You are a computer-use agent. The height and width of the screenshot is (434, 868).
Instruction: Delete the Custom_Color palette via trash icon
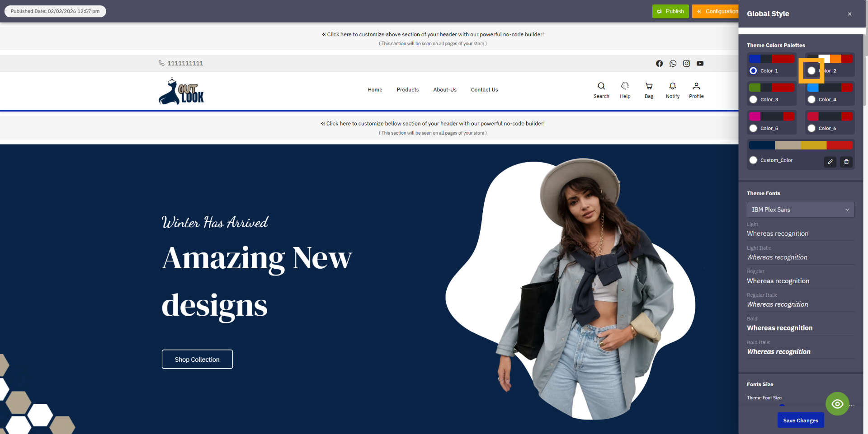click(x=846, y=162)
